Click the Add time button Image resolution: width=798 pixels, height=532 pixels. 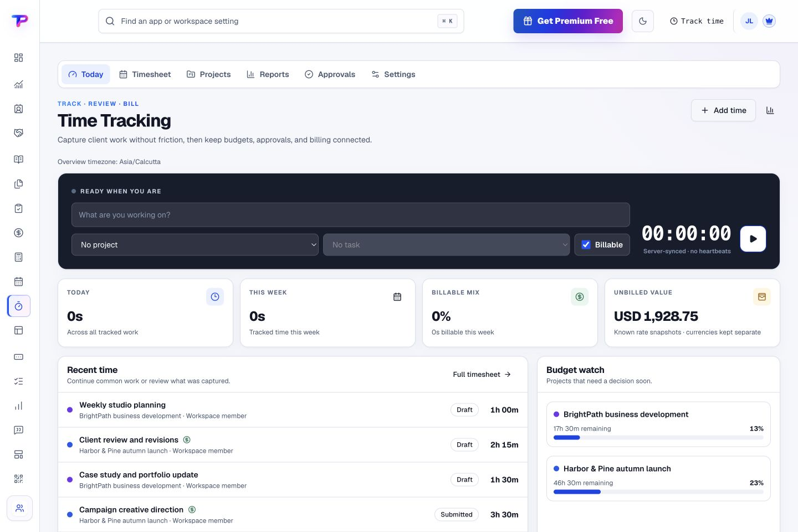pyautogui.click(x=723, y=110)
